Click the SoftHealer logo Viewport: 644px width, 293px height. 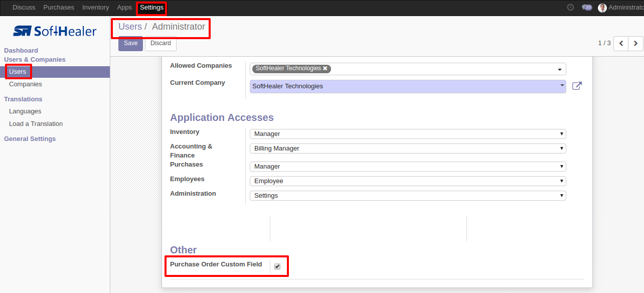(x=55, y=31)
